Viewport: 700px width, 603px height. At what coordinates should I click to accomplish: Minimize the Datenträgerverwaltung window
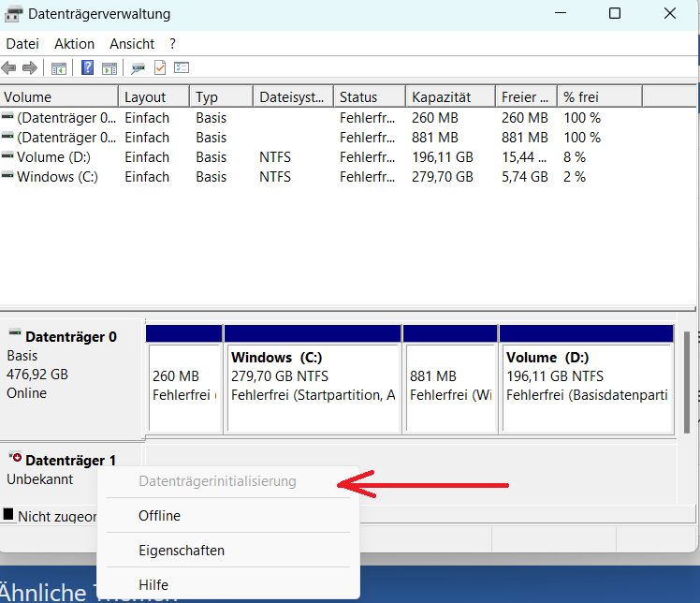tap(561, 13)
